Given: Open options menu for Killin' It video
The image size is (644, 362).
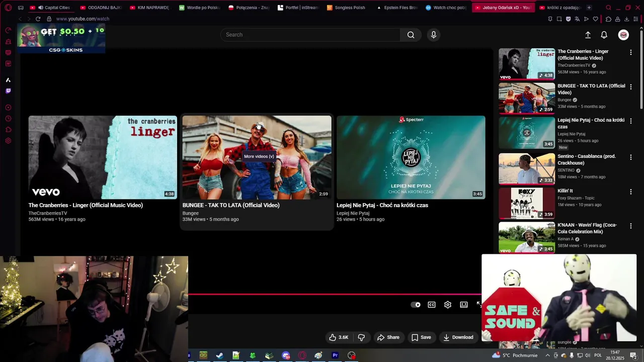Looking at the screenshot, I should click(x=631, y=192).
